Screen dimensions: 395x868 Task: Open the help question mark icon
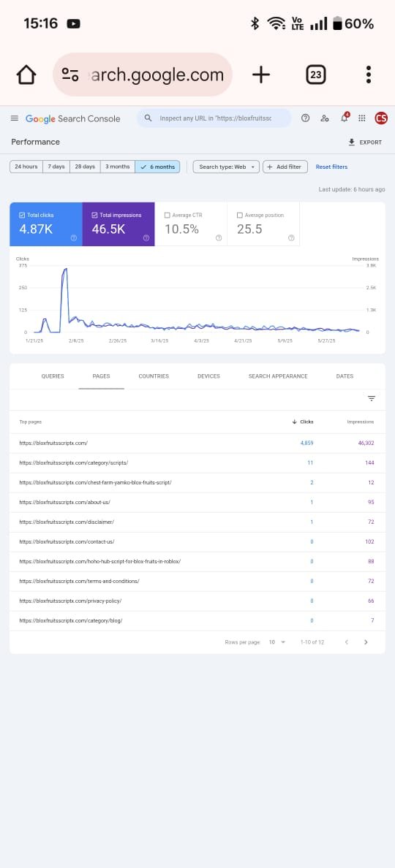point(305,118)
